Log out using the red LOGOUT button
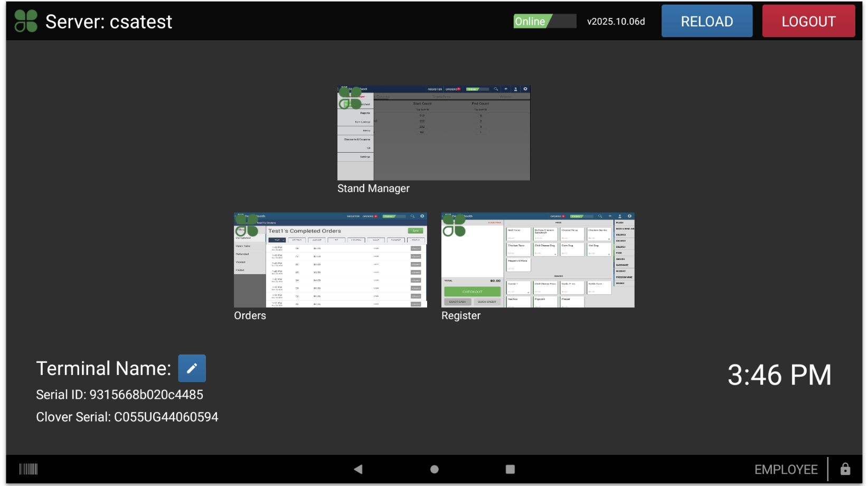Screen dimensions: 868x486 pyautogui.click(x=808, y=21)
